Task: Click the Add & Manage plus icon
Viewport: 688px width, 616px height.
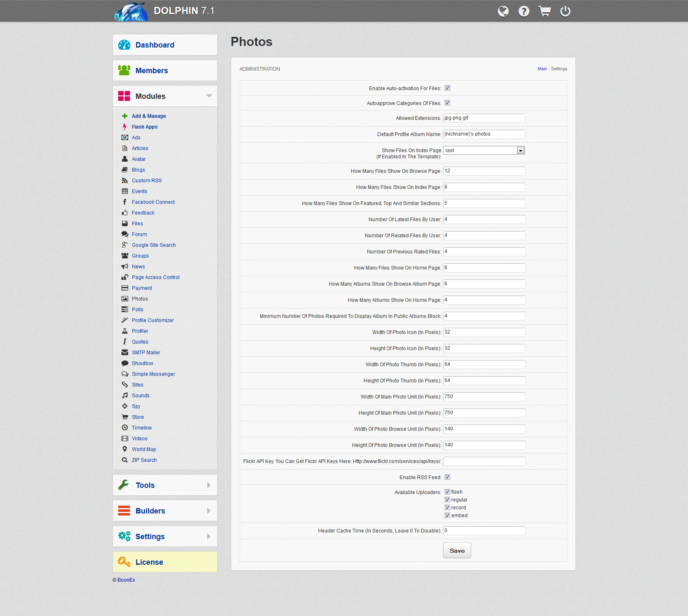Action: pyautogui.click(x=125, y=116)
